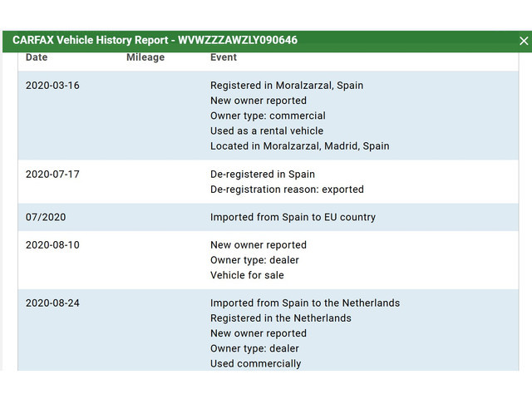Viewport: 532px width, 399px height.
Task: Click 'Imported from Spain to the Netherlands'
Action: tap(305, 303)
